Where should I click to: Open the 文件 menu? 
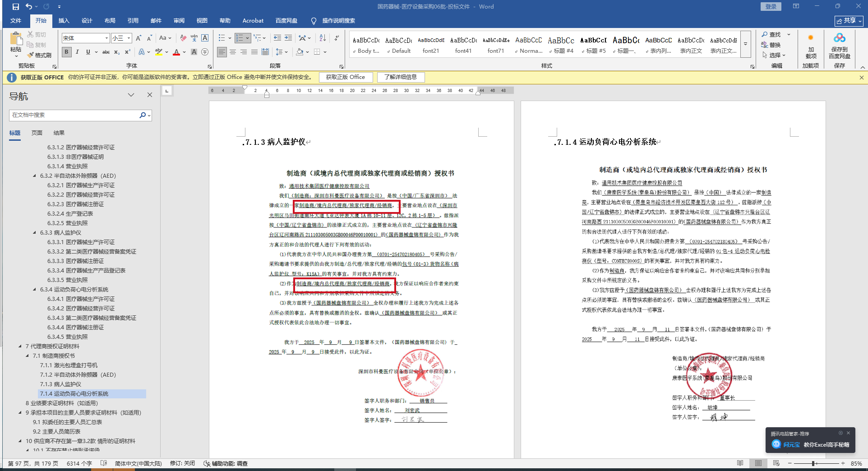[16, 21]
